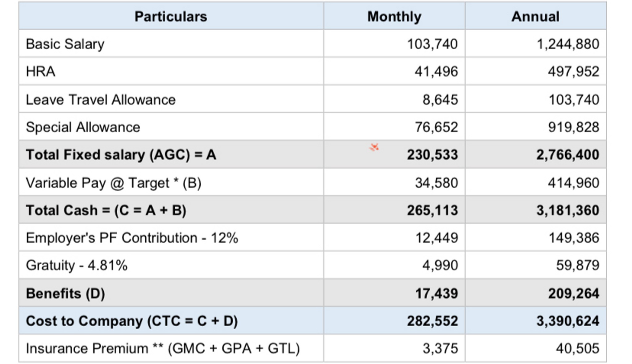The height and width of the screenshot is (364, 632).
Task: Select Employer's PF Contribution monthly value 12,449
Action: click(x=437, y=238)
